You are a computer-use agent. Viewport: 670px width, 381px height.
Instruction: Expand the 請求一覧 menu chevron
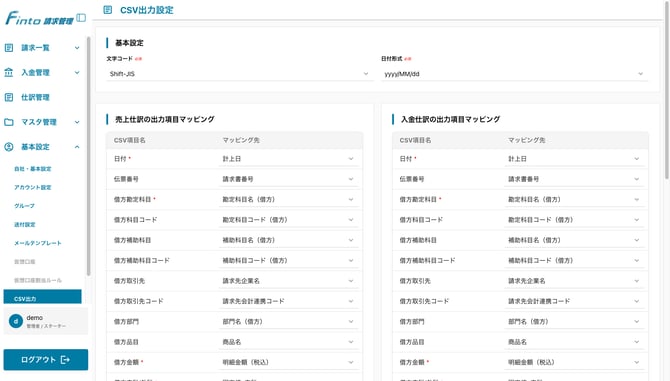(x=77, y=48)
